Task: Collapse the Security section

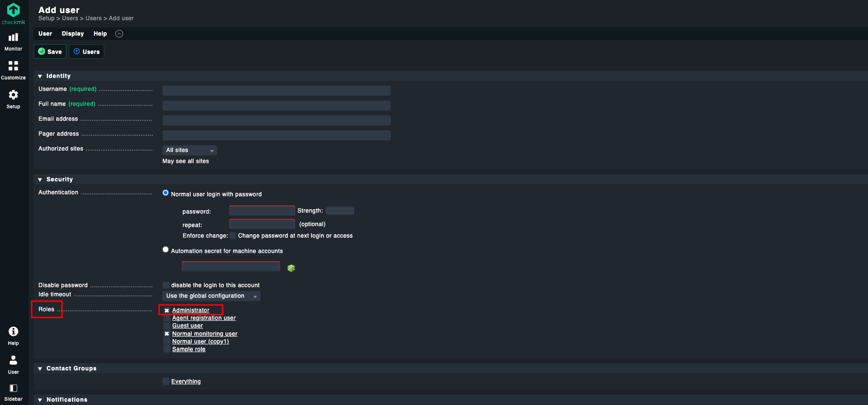Action: pos(40,179)
